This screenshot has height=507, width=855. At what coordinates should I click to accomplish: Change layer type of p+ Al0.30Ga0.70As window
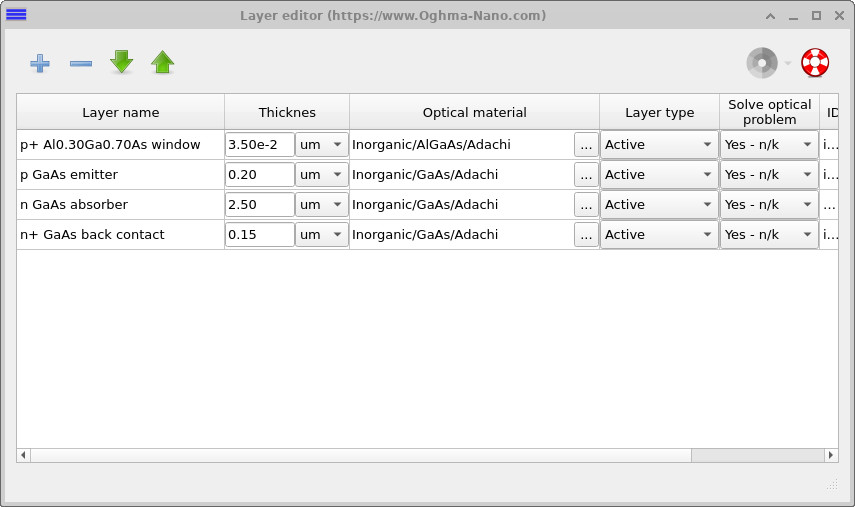[x=659, y=144]
